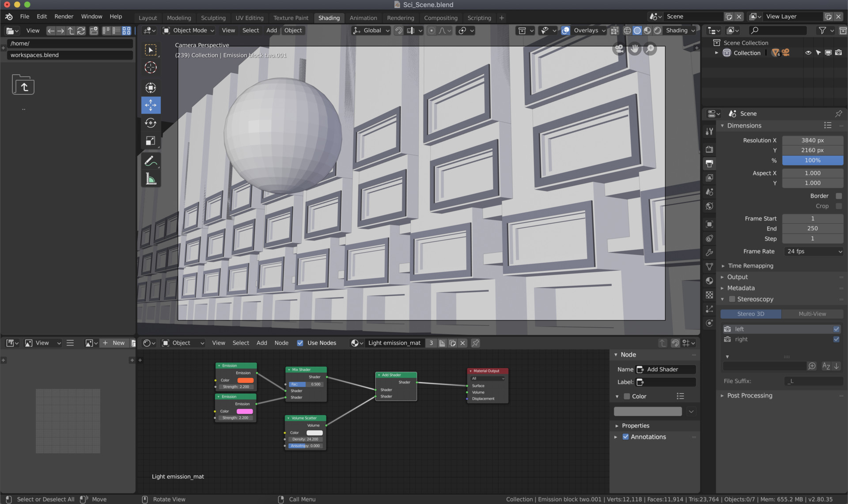Click the Multi-View button
The width and height of the screenshot is (848, 504).
click(812, 314)
